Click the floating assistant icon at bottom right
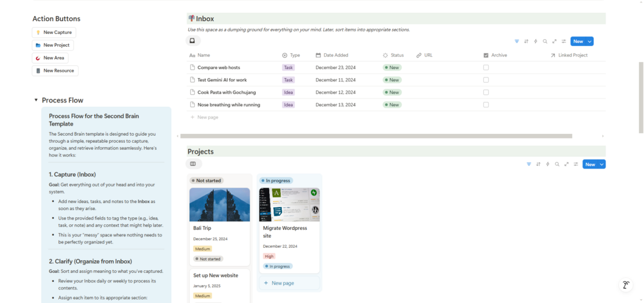The image size is (644, 303). [625, 285]
